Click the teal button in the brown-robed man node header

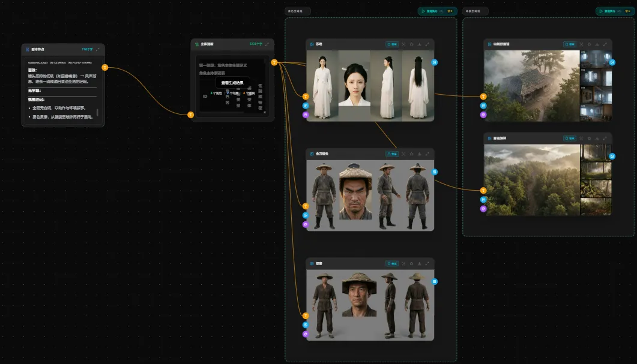392,263
